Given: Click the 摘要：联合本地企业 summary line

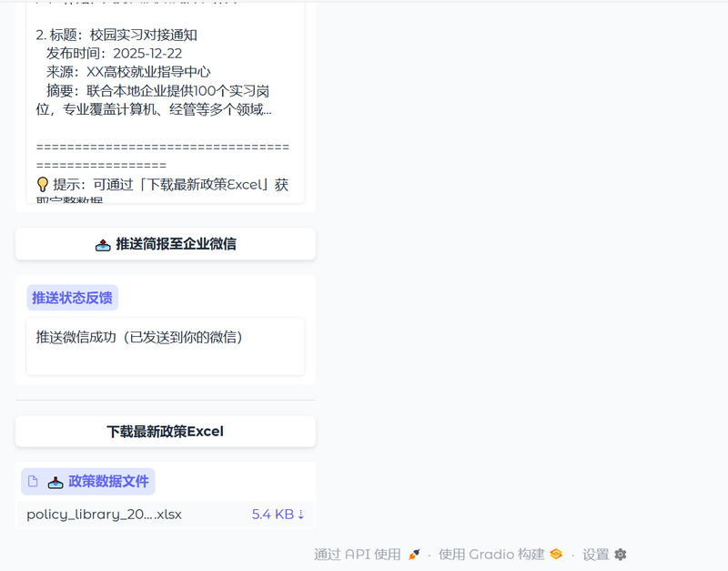Looking at the screenshot, I should pyautogui.click(x=157, y=90).
